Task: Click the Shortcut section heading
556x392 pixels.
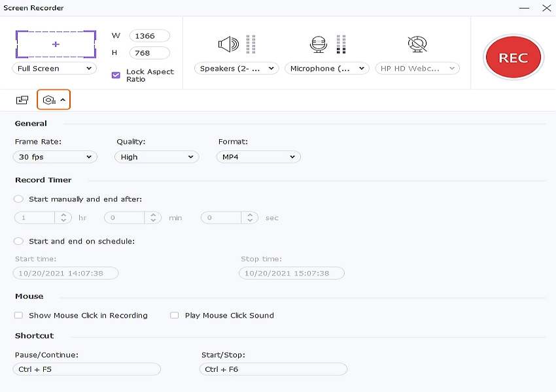Action: 35,336
